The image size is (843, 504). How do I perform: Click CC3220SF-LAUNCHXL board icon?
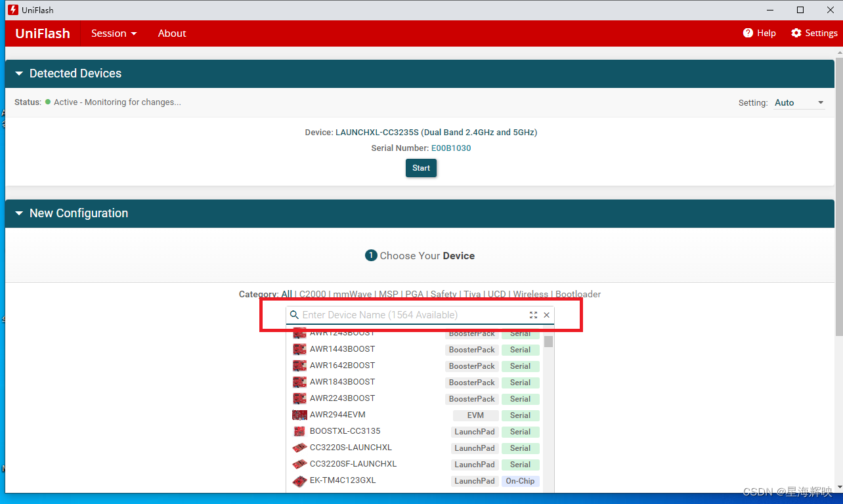(299, 464)
